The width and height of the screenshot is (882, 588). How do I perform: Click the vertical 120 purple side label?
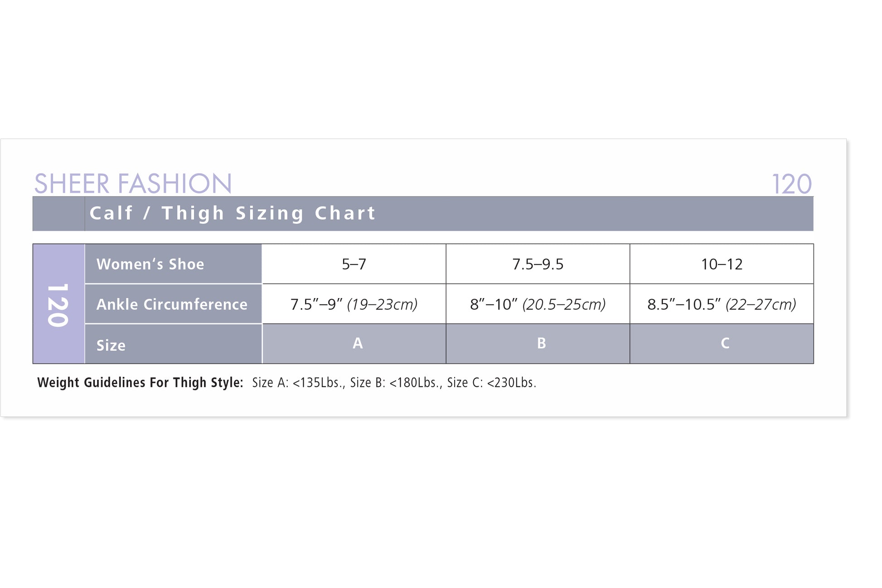[58, 304]
